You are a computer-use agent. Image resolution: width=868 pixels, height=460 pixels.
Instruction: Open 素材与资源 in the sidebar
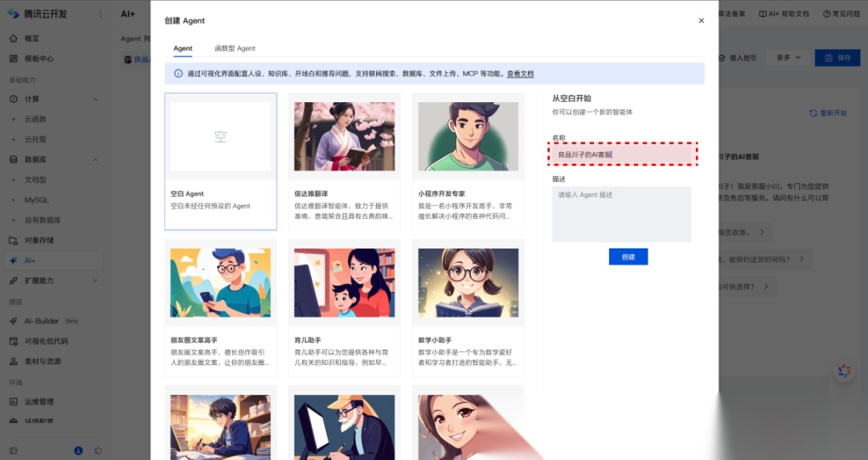pyautogui.click(x=43, y=361)
